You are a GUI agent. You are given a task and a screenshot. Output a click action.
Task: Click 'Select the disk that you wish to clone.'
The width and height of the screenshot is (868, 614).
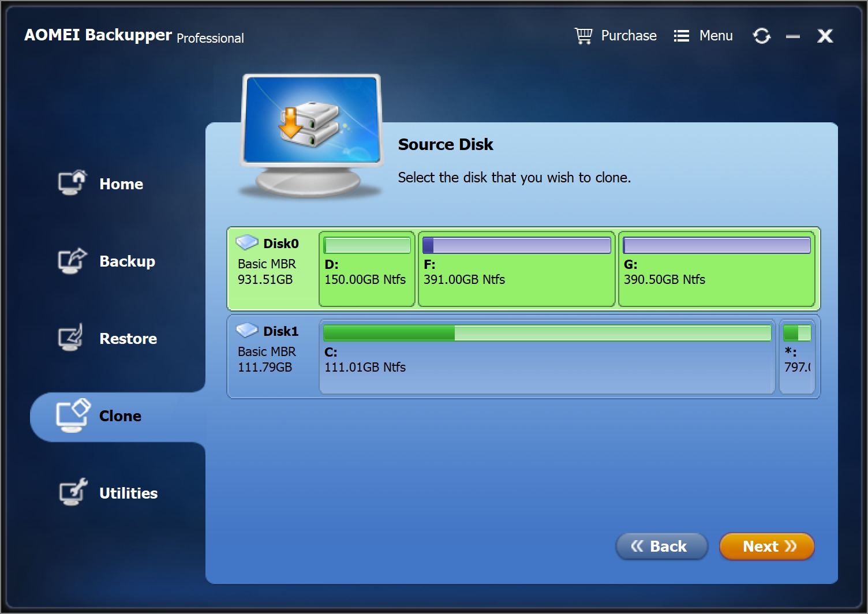(514, 178)
